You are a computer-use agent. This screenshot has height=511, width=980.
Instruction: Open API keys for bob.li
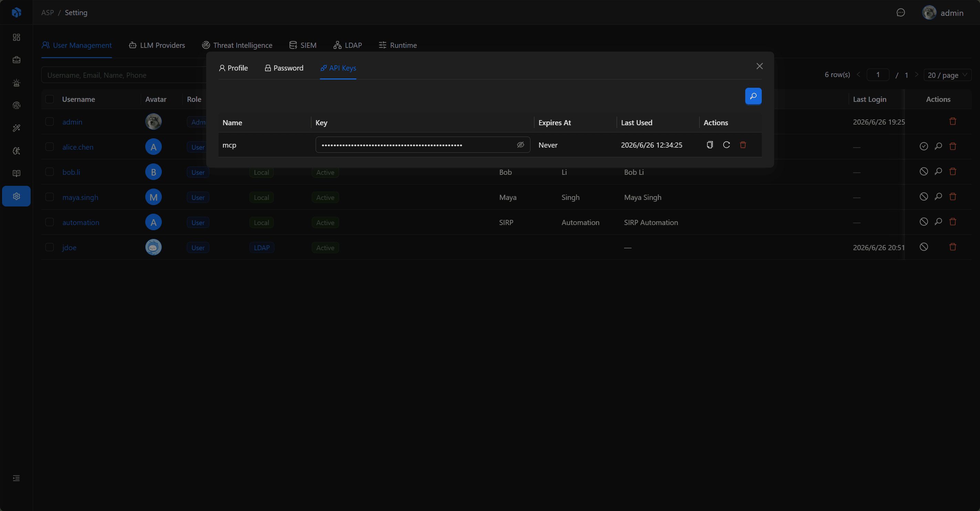click(x=938, y=171)
